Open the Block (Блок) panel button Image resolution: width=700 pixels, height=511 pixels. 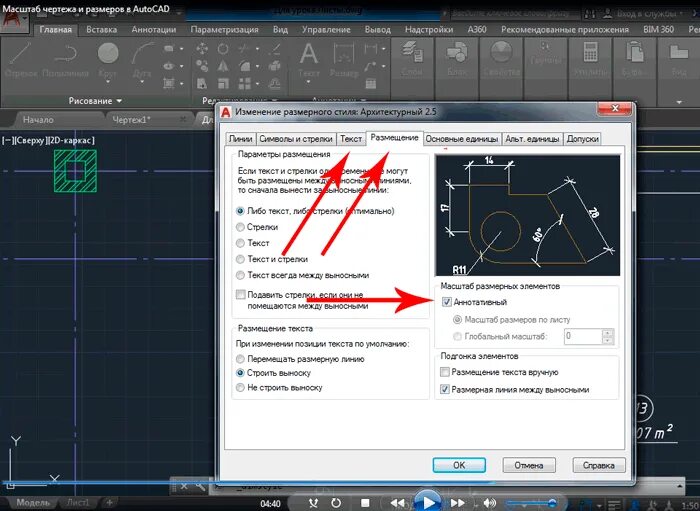click(x=457, y=58)
